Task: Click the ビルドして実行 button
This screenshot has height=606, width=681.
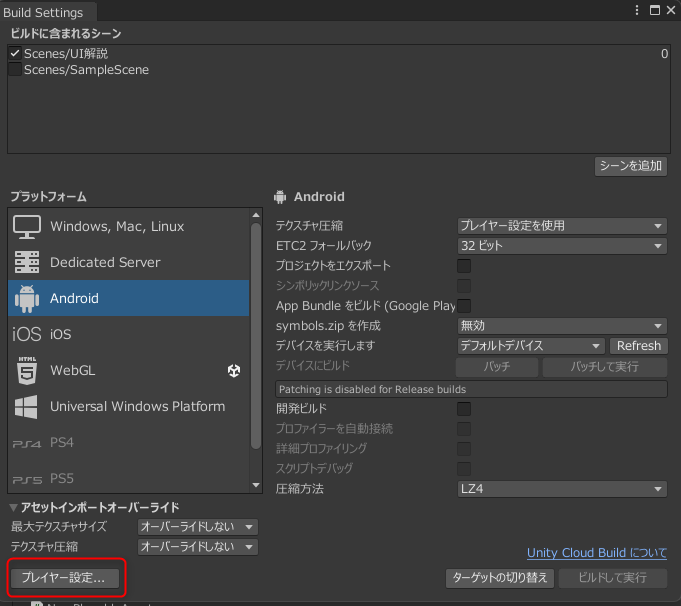Action: (x=612, y=578)
